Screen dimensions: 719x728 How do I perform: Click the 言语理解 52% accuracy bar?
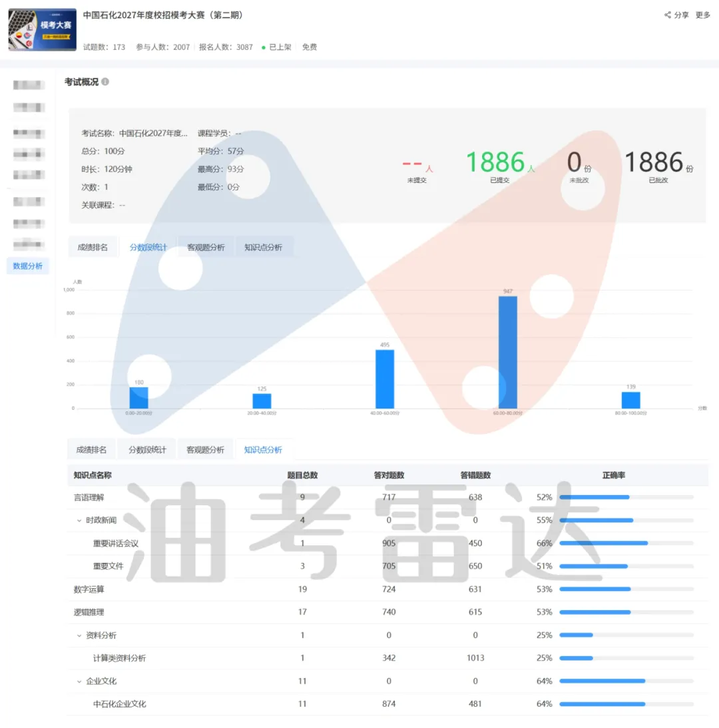(x=626, y=497)
